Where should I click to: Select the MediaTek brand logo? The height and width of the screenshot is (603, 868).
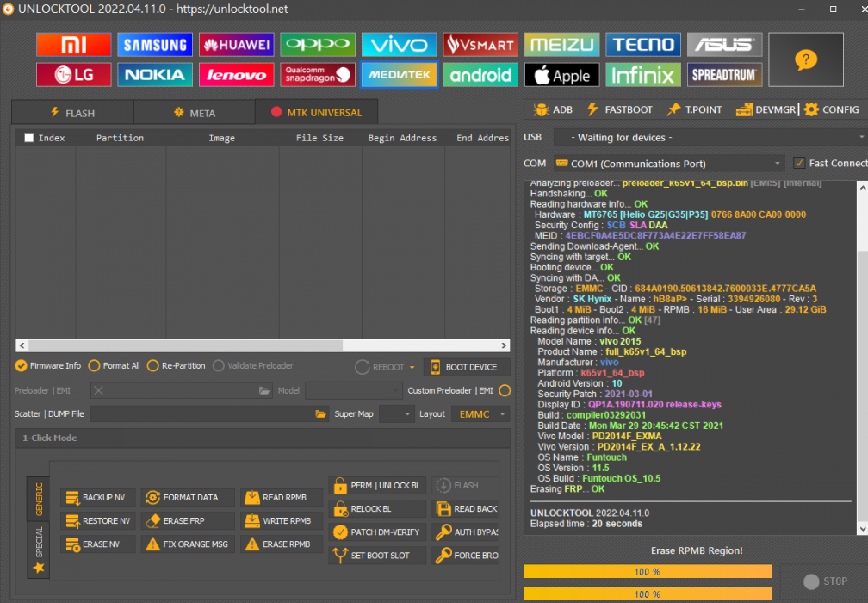click(400, 75)
